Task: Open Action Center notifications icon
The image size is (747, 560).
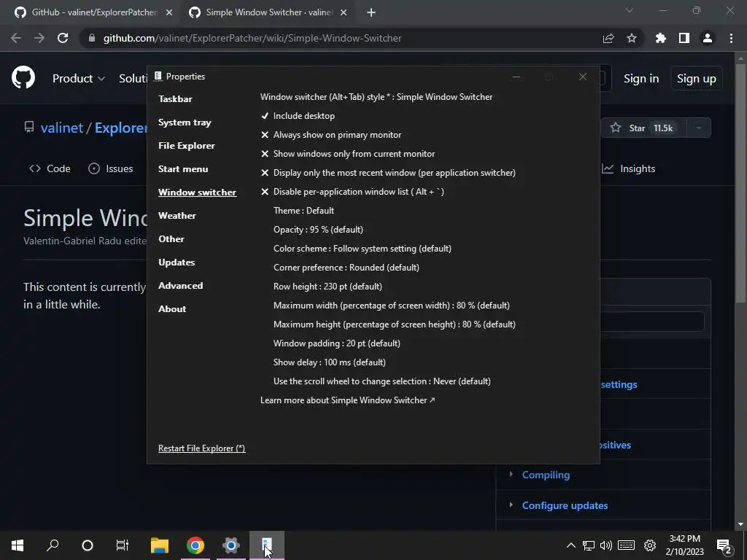Action: 724,545
